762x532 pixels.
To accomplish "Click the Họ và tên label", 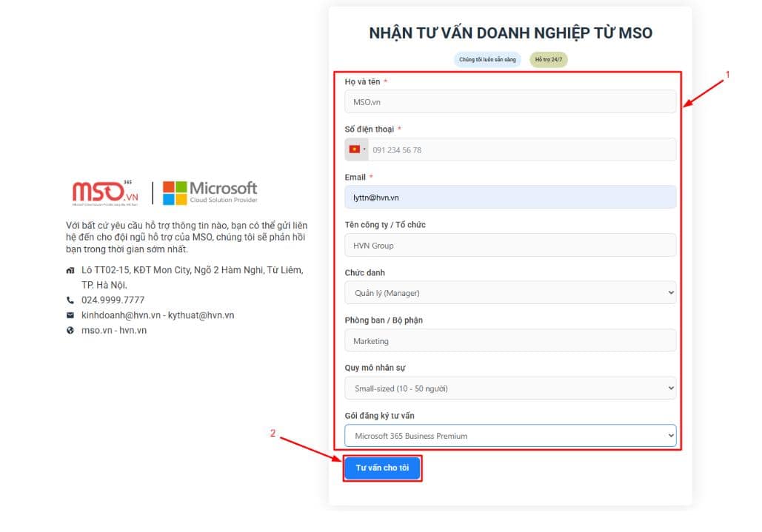I will [x=363, y=81].
